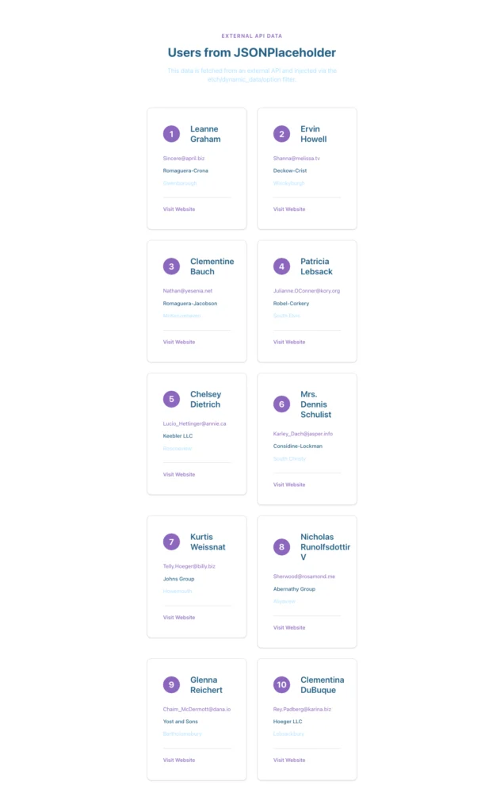Screen dimensions: 504x812
Task: Open Chelsey Dietrich's Visit Website link
Action: (179, 474)
